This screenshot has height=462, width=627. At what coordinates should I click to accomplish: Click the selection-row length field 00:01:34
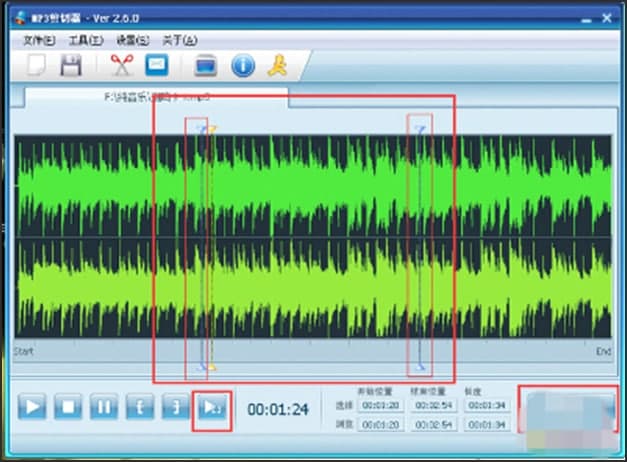[487, 405]
